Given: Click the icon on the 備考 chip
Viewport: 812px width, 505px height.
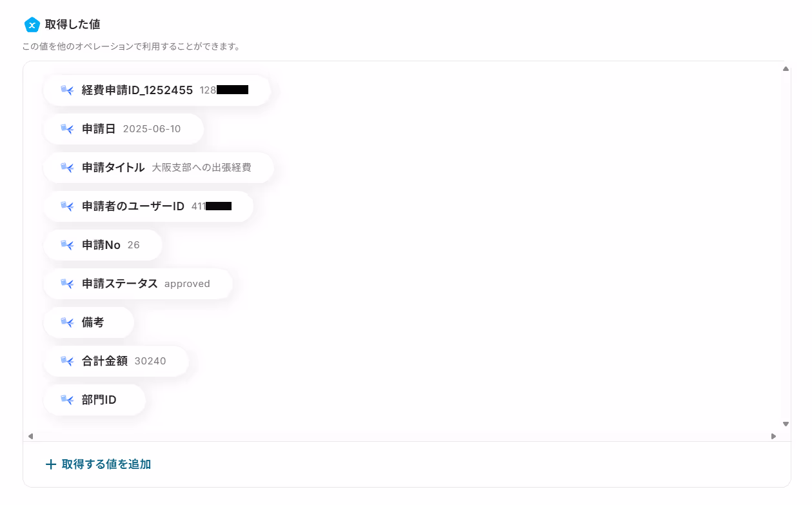Looking at the screenshot, I should (67, 322).
